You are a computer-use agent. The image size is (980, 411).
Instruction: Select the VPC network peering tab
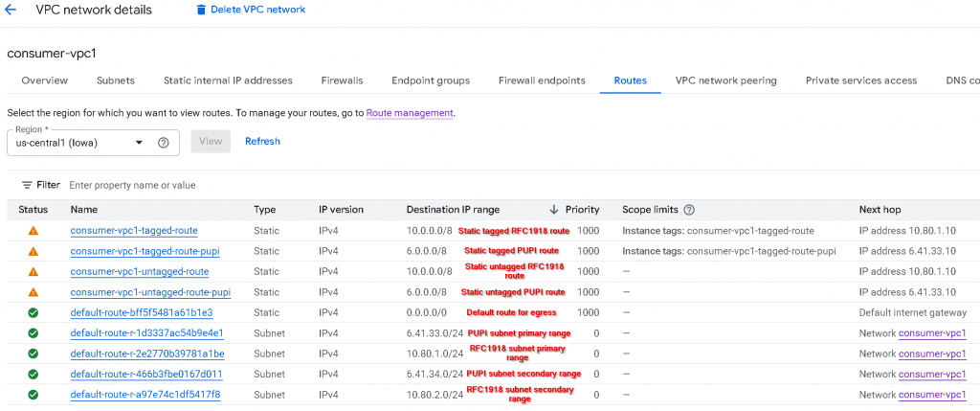click(x=725, y=80)
